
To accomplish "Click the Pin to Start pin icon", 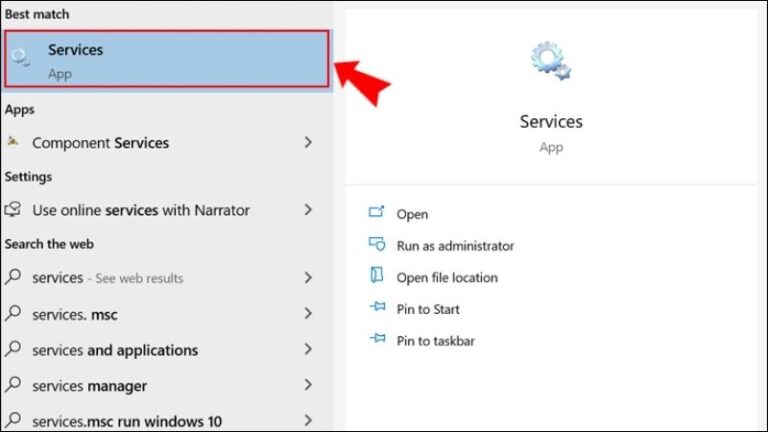I will pos(377,309).
